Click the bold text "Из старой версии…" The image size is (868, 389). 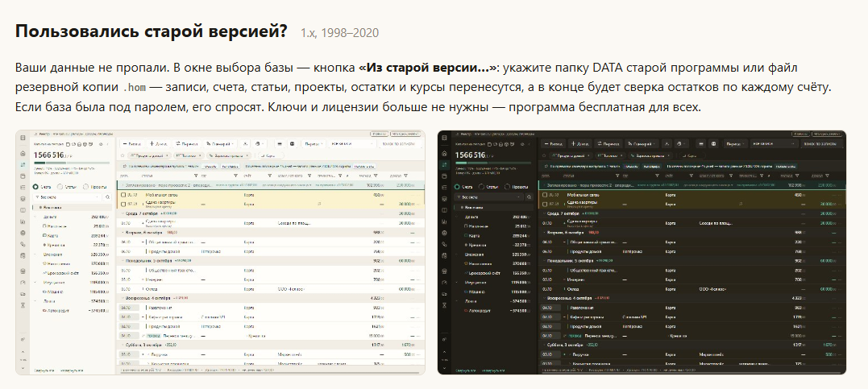coord(427,68)
